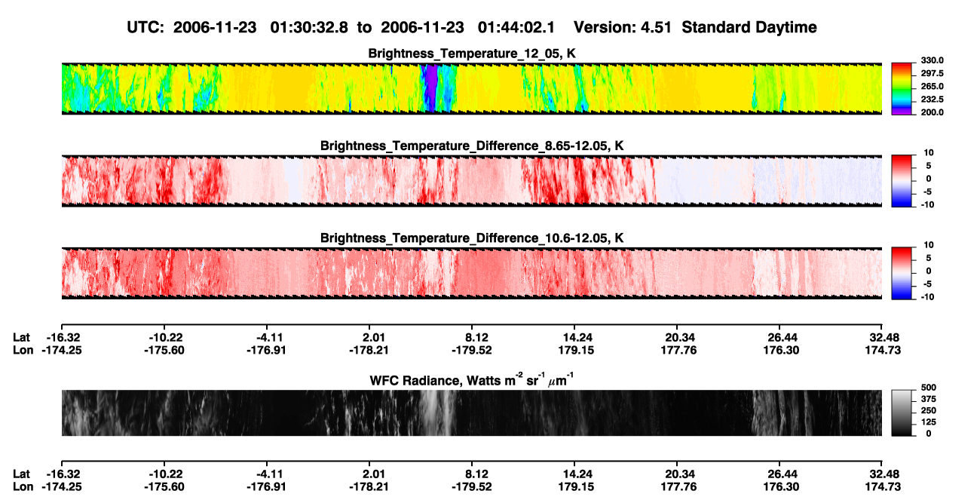The height and width of the screenshot is (503, 980).
Task: Click longitude "179.15" on axis above WFC panel
Action: pyautogui.click(x=574, y=350)
